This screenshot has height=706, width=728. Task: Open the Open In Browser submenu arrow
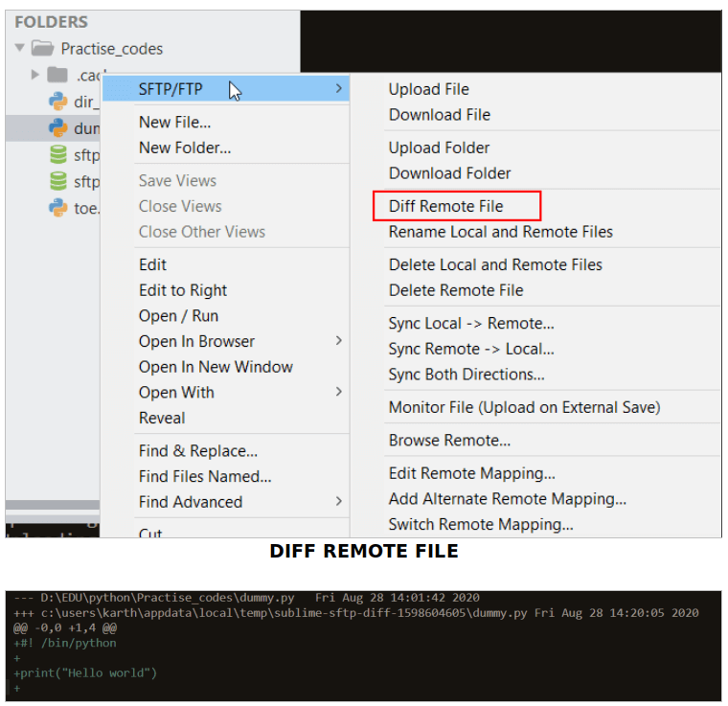click(339, 341)
